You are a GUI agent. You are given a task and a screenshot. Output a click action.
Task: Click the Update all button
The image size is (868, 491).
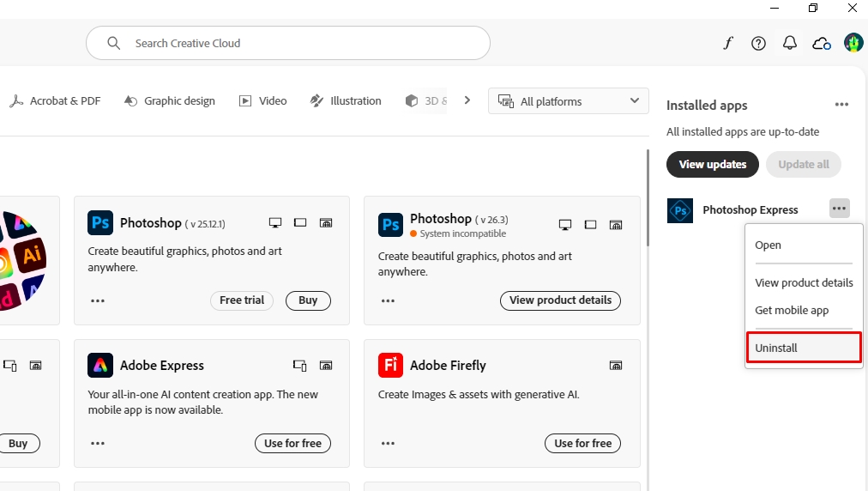[803, 165]
